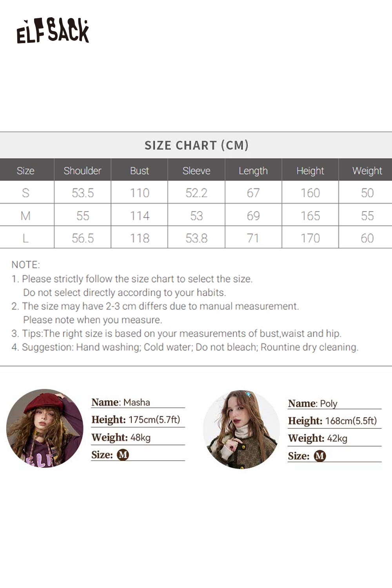Open Poly's round model photo
The image size is (392, 588).
(241, 429)
